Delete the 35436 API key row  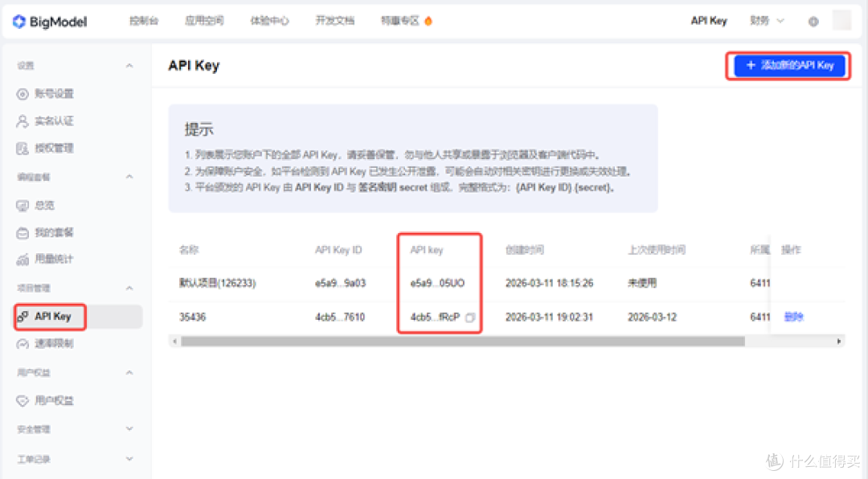coord(793,317)
